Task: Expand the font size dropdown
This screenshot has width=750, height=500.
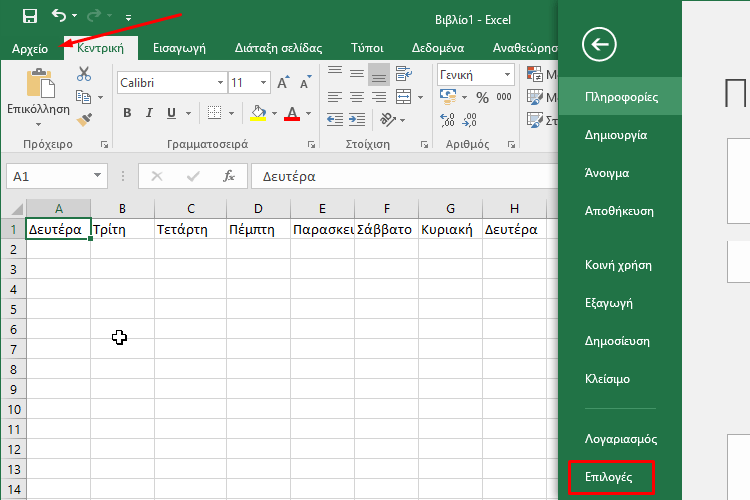Action: [x=263, y=82]
